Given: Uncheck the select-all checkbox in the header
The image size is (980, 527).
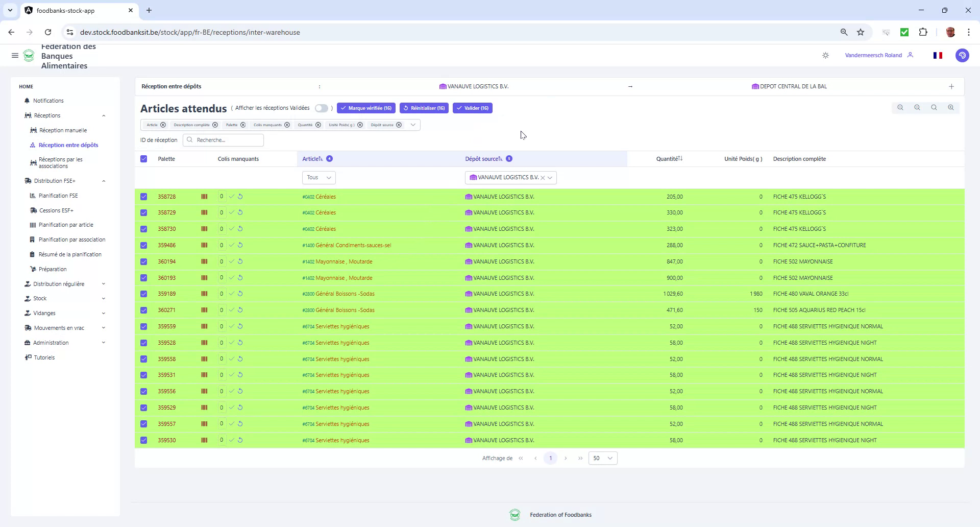Looking at the screenshot, I should coord(143,159).
